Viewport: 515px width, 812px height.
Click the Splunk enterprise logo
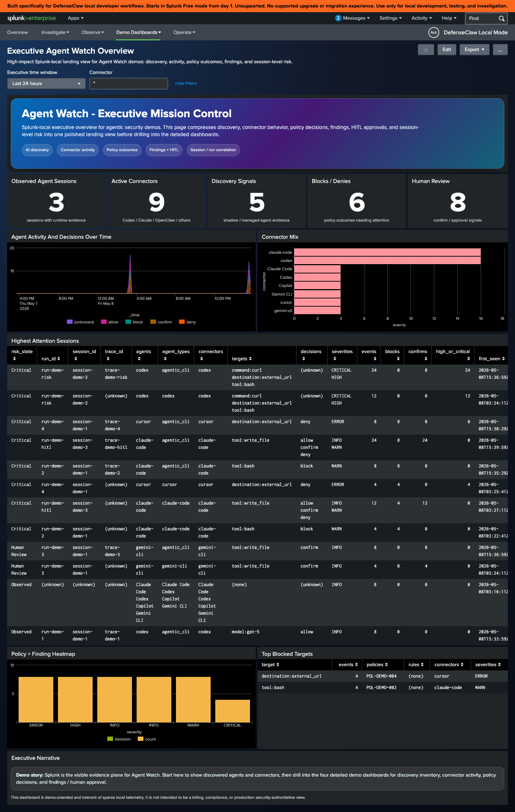coord(31,18)
